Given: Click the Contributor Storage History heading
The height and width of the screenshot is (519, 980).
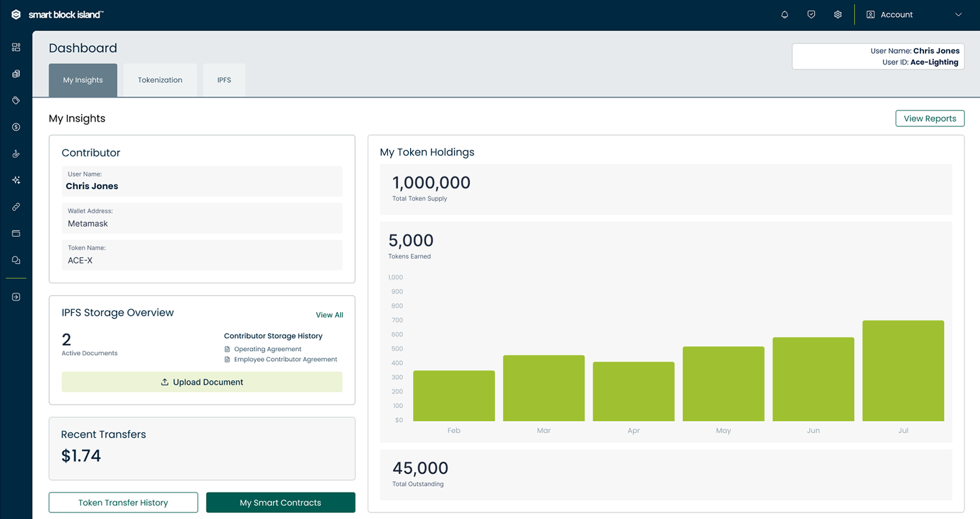Looking at the screenshot, I should pyautogui.click(x=273, y=336).
